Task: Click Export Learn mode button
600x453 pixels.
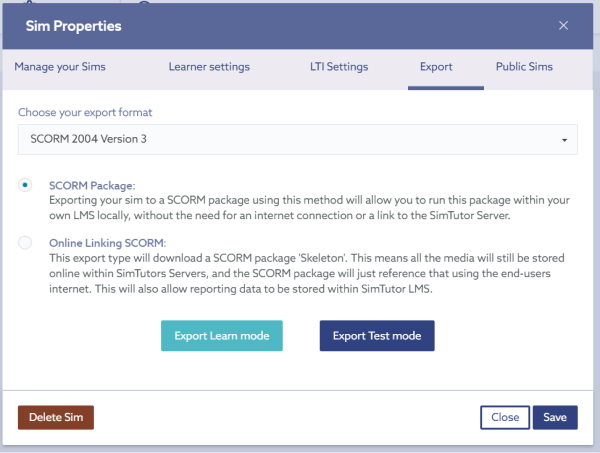Action: click(x=222, y=336)
